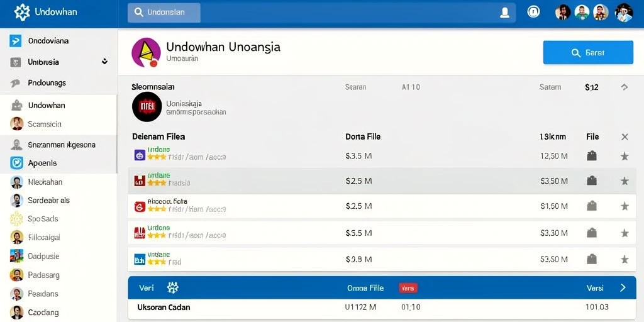Click the purple app icon in first row
The image size is (644, 322).
[x=140, y=155]
